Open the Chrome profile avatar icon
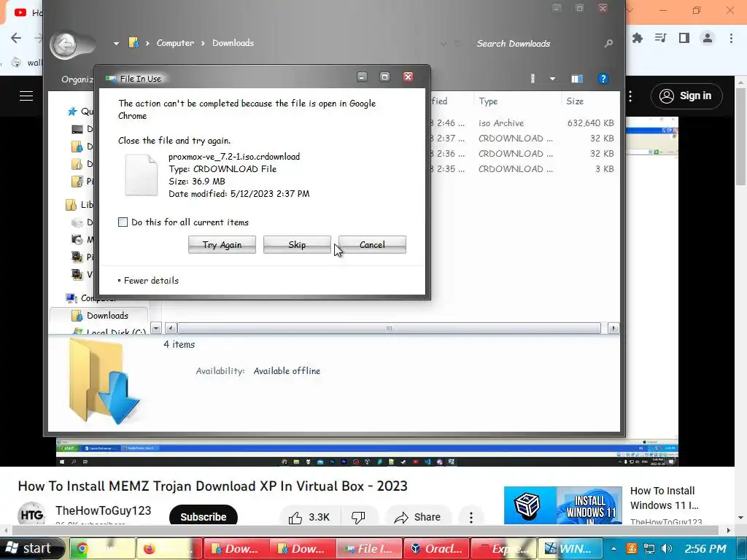This screenshot has height=560, width=747. (x=708, y=38)
